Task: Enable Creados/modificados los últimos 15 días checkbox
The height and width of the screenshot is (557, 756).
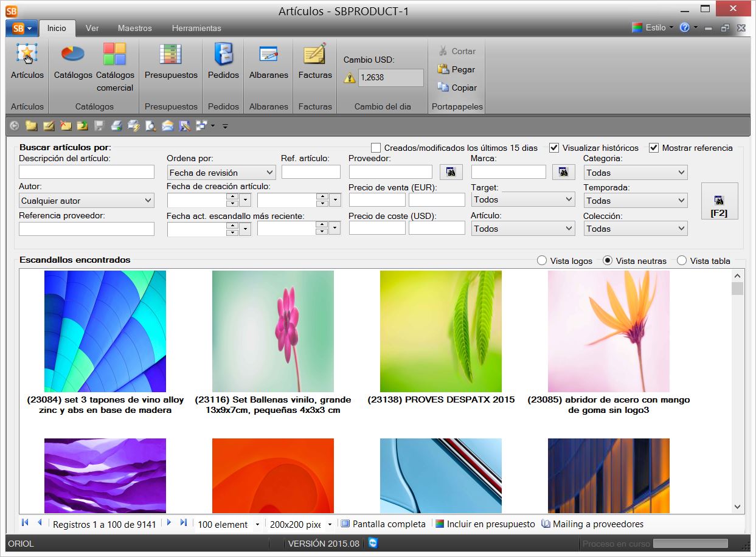Action: tap(376, 148)
